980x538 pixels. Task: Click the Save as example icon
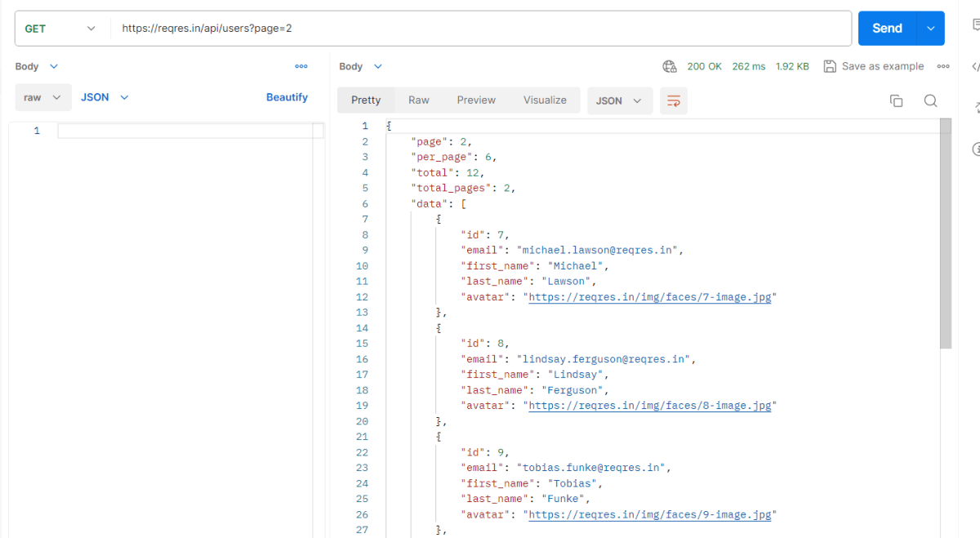coord(830,66)
